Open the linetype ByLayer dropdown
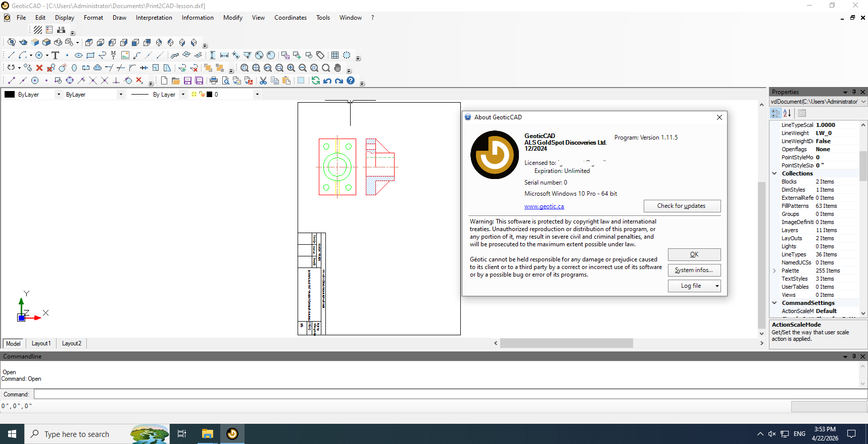 click(121, 95)
